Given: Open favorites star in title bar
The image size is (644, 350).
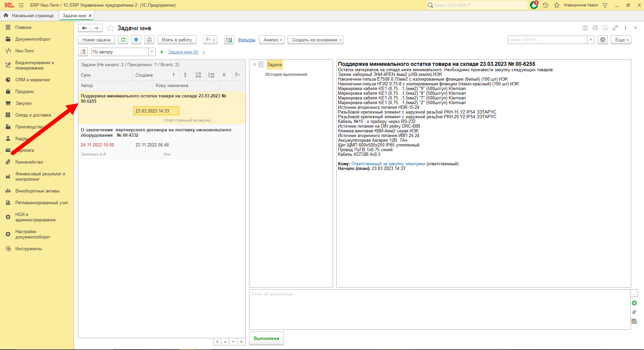Looking at the screenshot, I should (x=557, y=5).
